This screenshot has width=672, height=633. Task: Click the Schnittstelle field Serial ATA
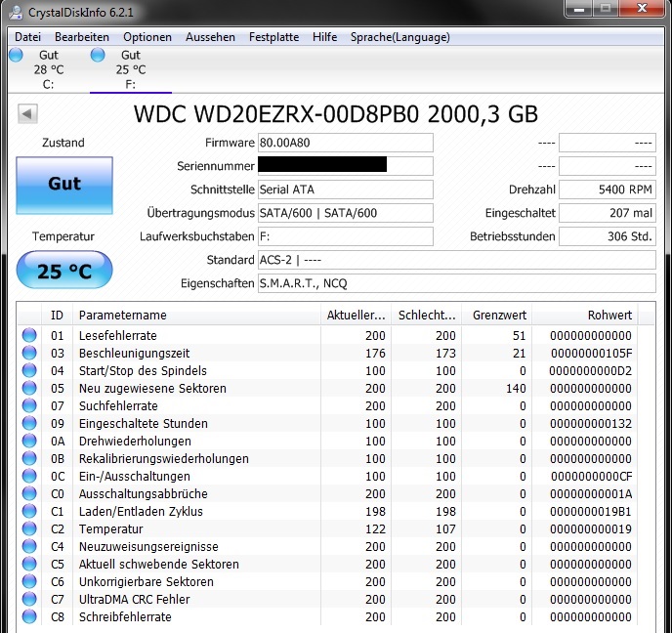pos(346,190)
